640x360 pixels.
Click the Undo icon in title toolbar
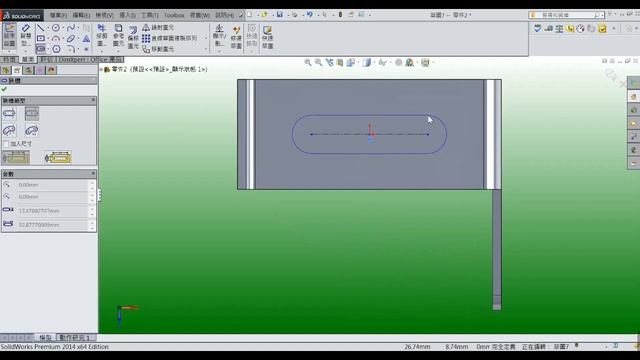click(x=309, y=15)
